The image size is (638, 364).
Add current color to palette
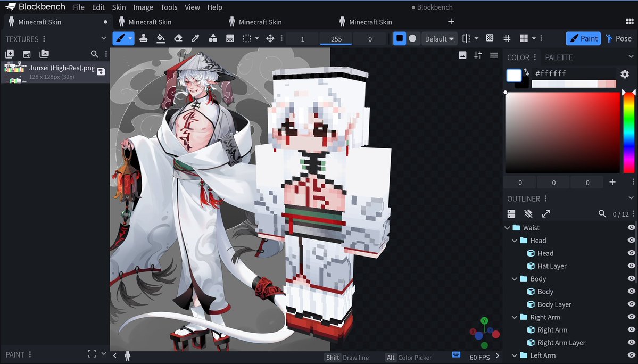pyautogui.click(x=612, y=182)
